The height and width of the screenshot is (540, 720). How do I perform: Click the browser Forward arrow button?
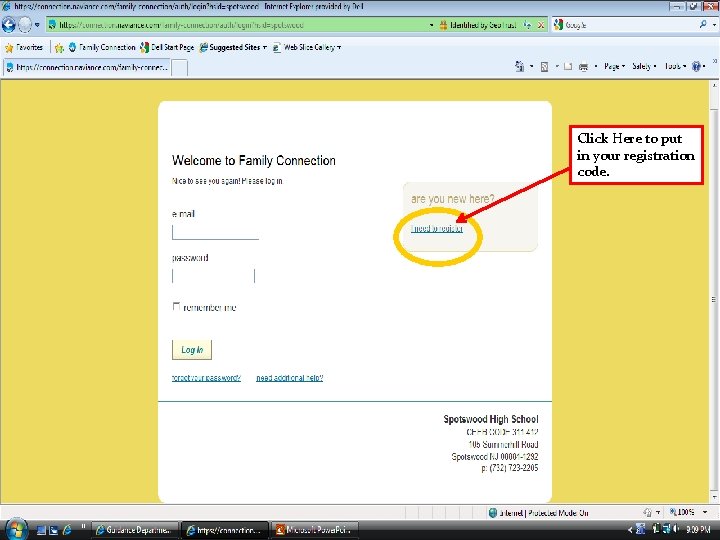(x=25, y=25)
